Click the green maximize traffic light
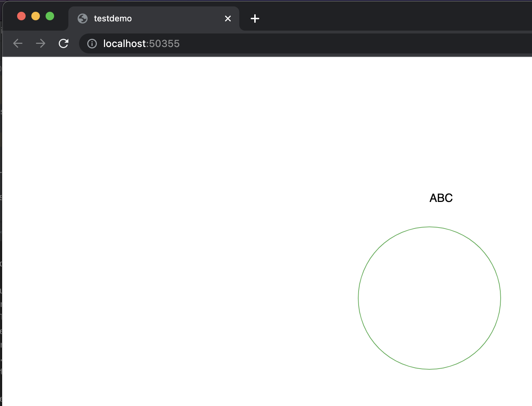 click(x=50, y=16)
